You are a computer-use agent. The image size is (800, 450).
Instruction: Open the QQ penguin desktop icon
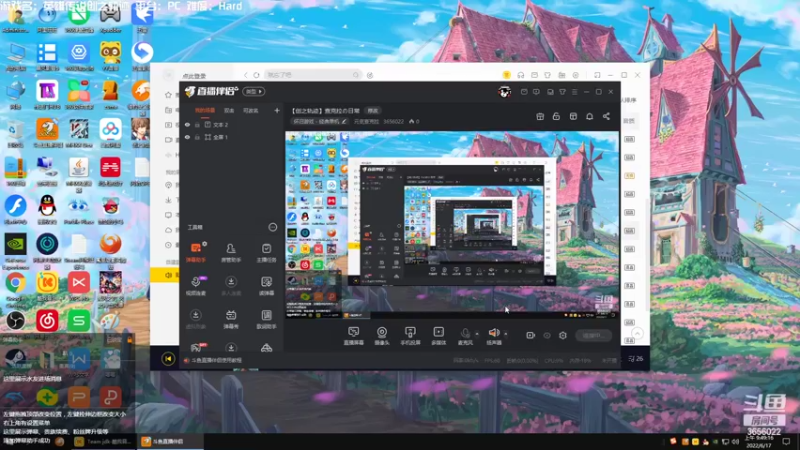pyautogui.click(x=47, y=210)
